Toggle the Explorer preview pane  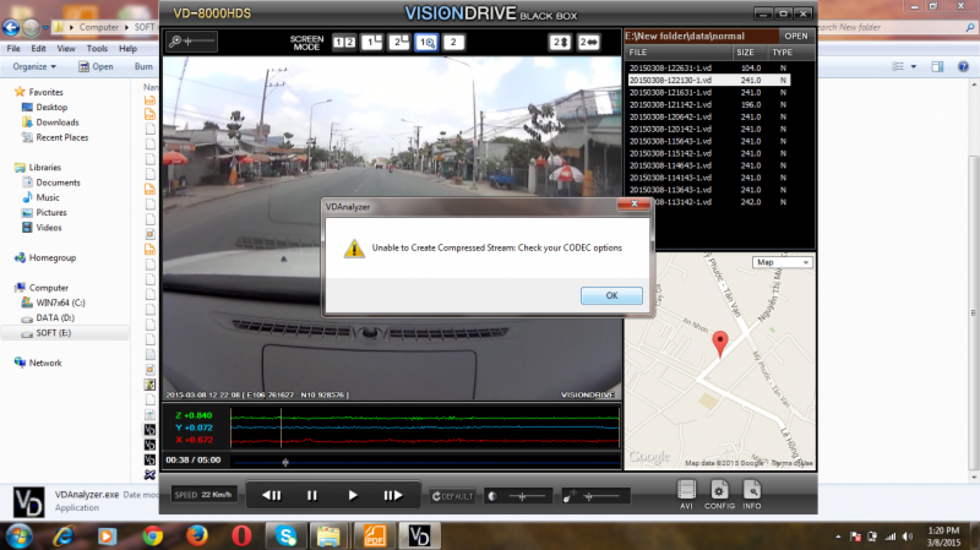pyautogui.click(x=937, y=66)
